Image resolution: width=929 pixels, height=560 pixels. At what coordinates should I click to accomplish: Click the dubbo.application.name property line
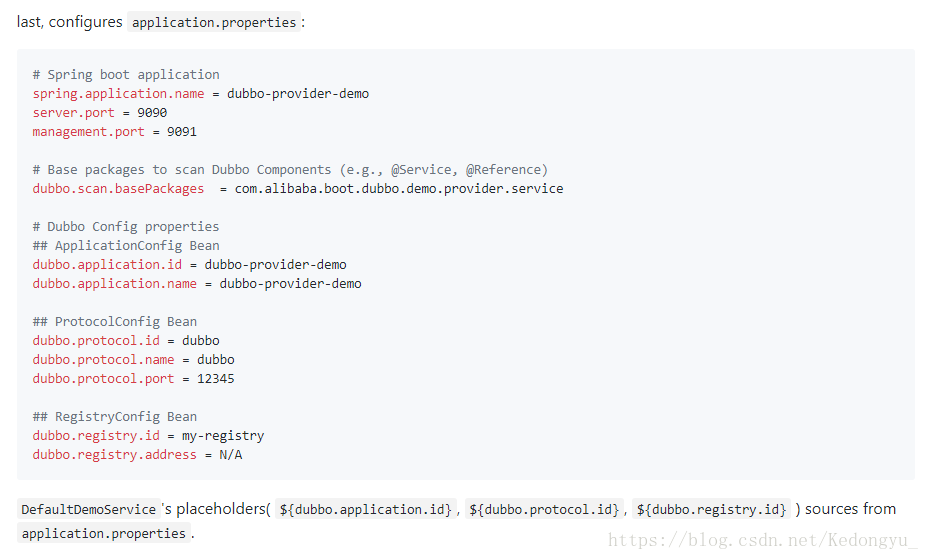(197, 283)
